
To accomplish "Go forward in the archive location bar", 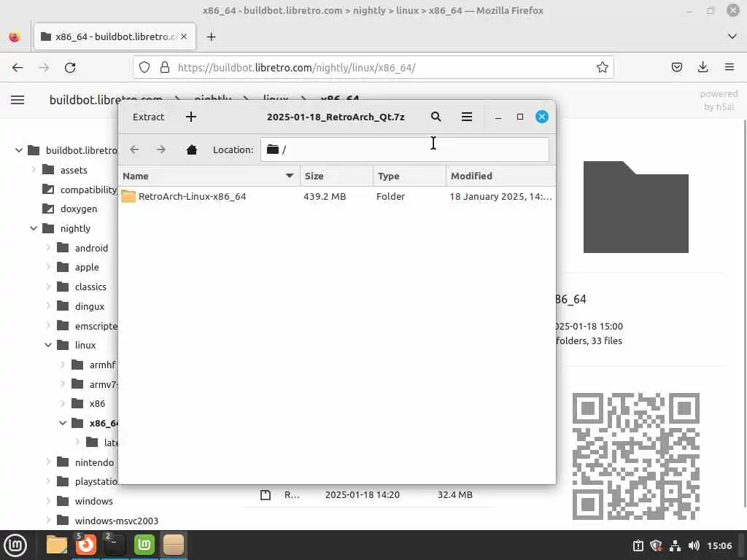I will [x=161, y=149].
